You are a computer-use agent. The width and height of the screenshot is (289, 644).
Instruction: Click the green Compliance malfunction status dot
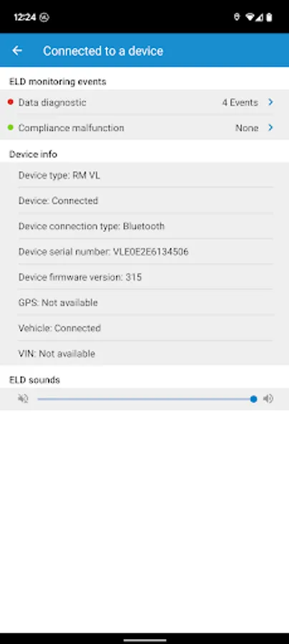coord(11,127)
